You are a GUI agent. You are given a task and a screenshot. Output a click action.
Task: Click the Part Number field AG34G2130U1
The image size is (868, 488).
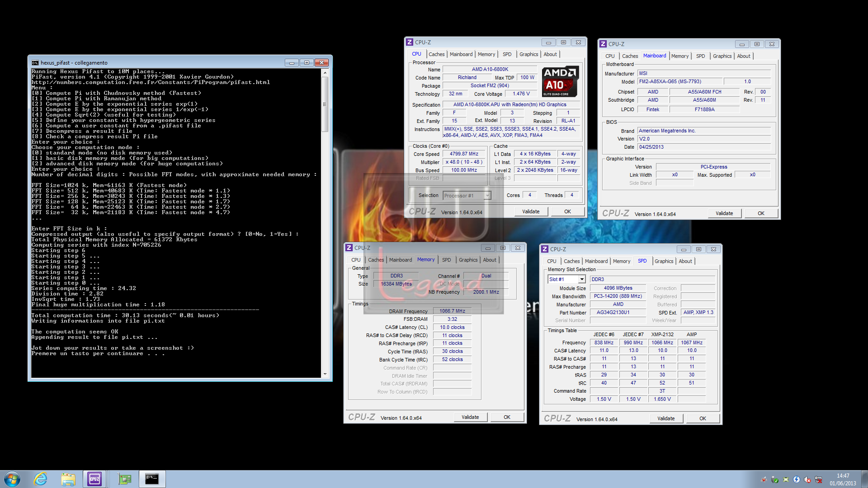click(618, 313)
